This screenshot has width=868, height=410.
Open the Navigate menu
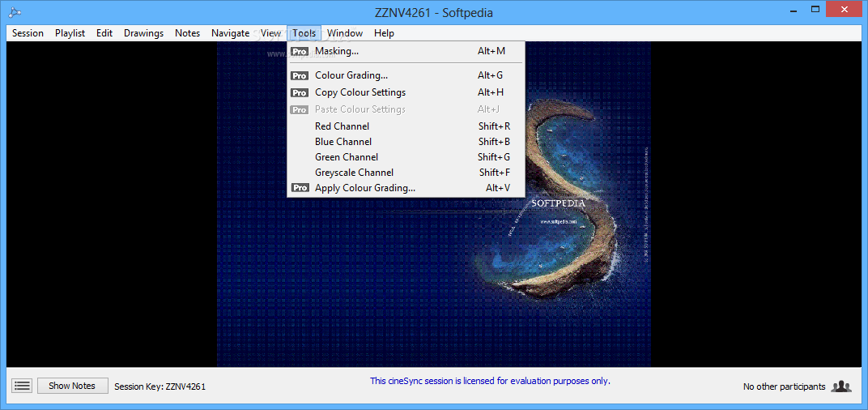coord(230,33)
